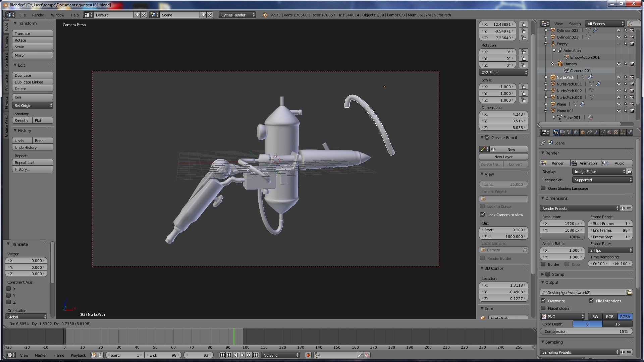This screenshot has height=362, width=644.
Task: Hide the NurbsPath object in the outliner
Action: tap(619, 77)
